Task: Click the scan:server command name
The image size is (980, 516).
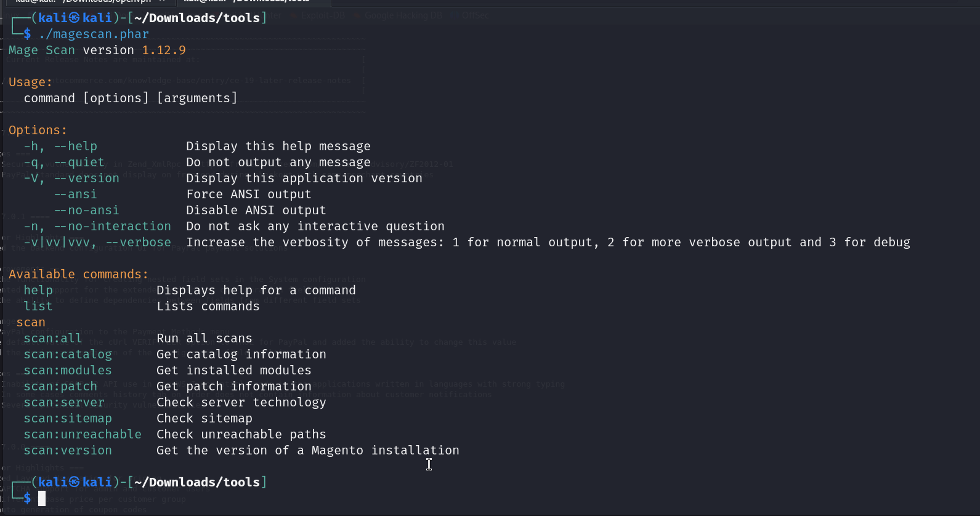Action: coord(64,403)
